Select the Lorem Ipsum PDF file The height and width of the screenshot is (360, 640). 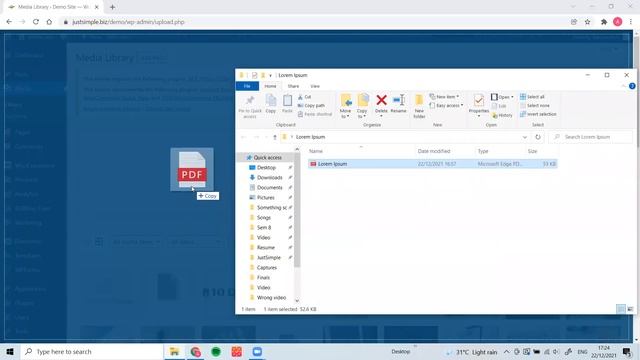433,164
